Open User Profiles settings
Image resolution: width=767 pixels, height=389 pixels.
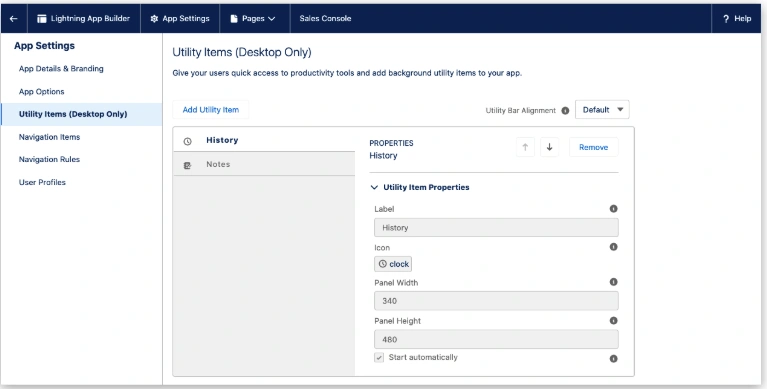tap(42, 182)
